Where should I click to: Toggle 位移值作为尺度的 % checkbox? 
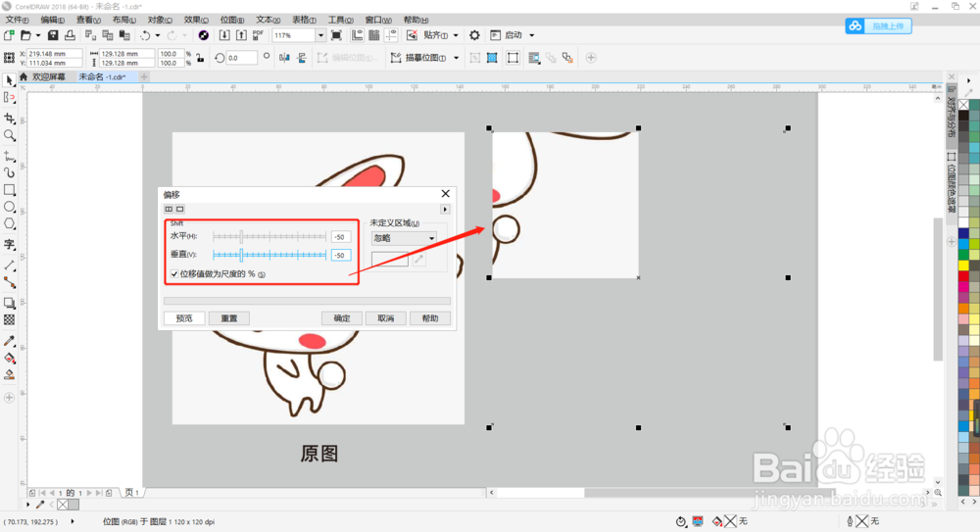(x=174, y=273)
